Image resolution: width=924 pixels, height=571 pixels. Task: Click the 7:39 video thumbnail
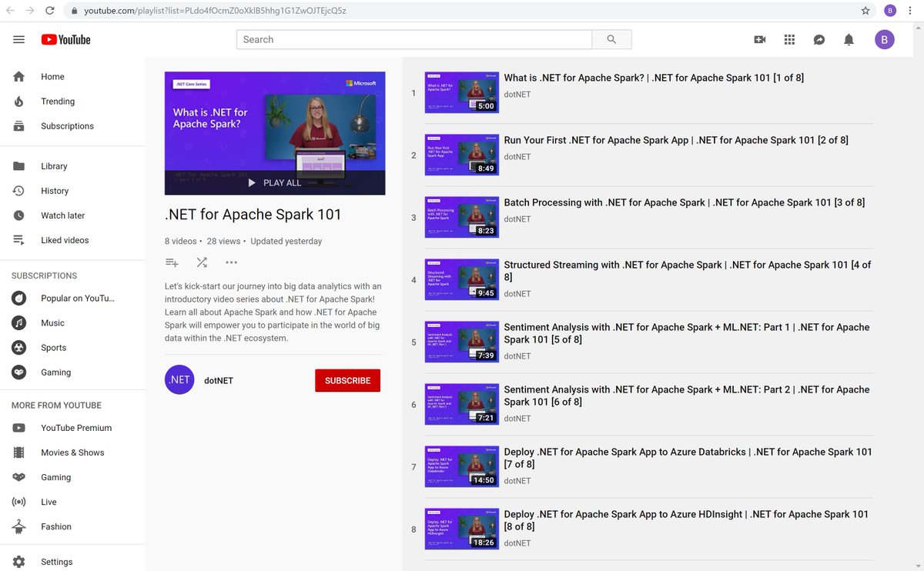click(462, 342)
